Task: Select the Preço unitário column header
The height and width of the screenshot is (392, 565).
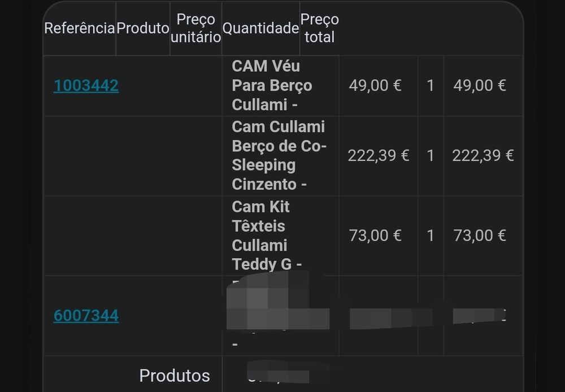Action: 195,28
